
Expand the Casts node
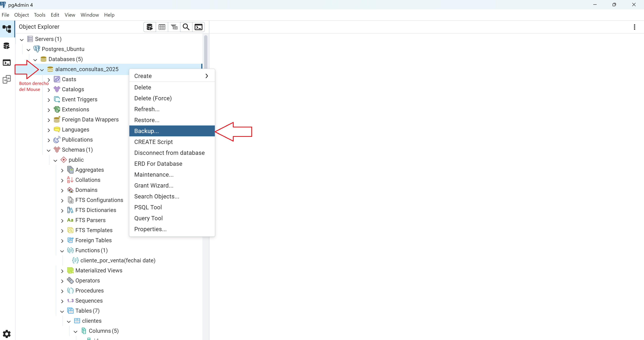coord(49,80)
